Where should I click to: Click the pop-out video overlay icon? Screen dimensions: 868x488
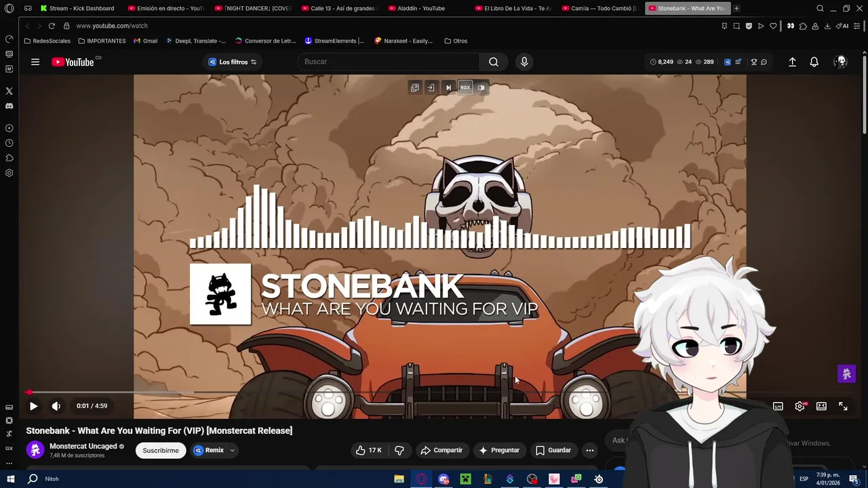pyautogui.click(x=415, y=87)
